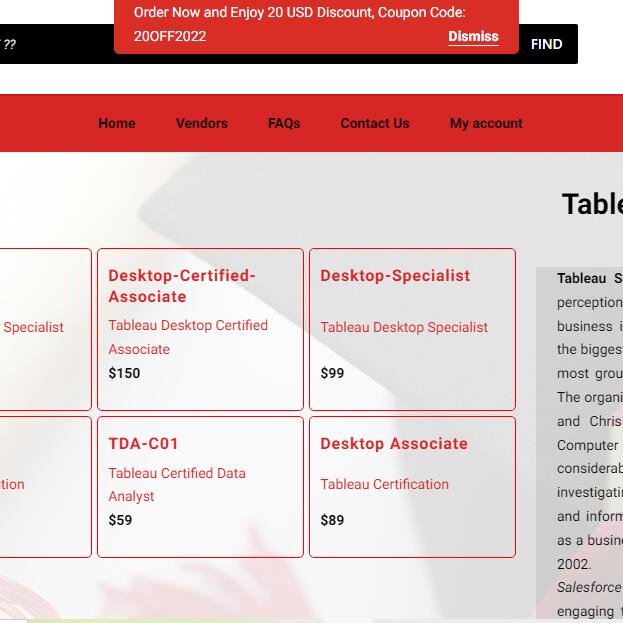Click the $150 price label
Screen dimensions: 623x623
coord(124,373)
